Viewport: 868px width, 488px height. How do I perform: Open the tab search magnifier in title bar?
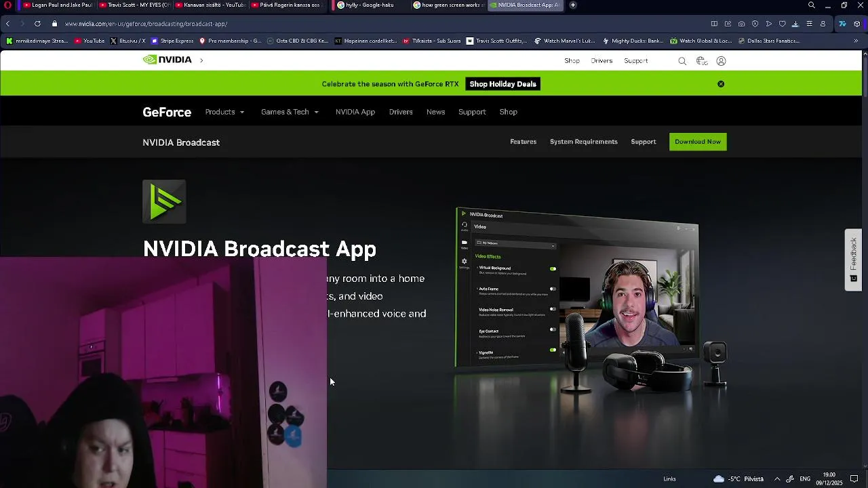[x=812, y=5]
